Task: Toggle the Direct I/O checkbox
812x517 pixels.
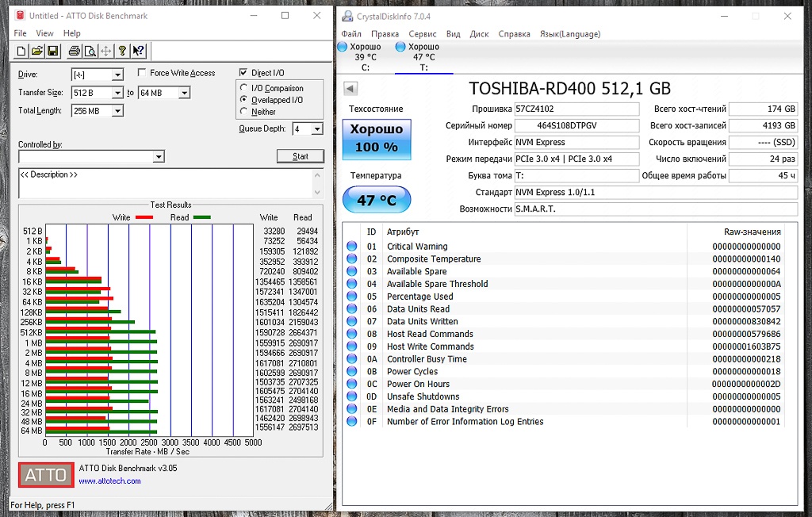Action: click(x=243, y=72)
